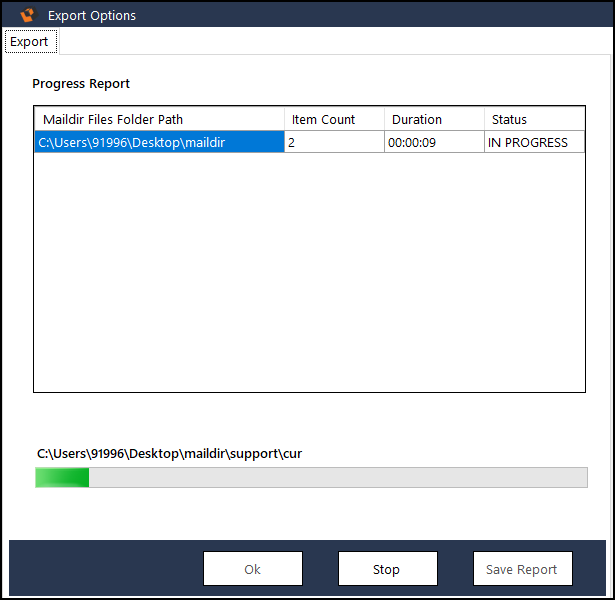Click the IN PROGRESS status cell
The height and width of the screenshot is (600, 615).
coord(528,142)
